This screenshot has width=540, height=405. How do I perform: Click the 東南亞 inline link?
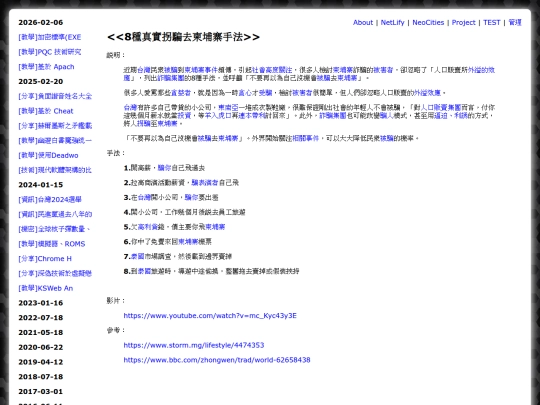228,107
